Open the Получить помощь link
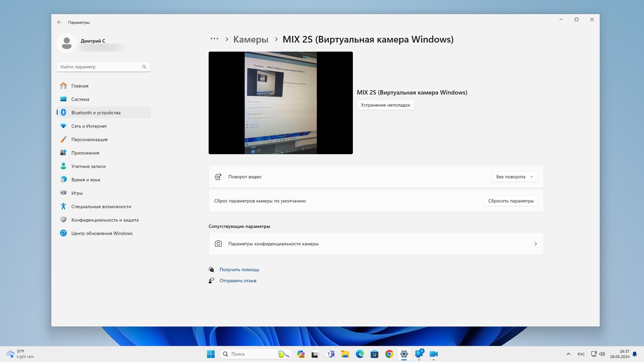Image resolution: width=644 pixels, height=362 pixels. click(x=239, y=269)
